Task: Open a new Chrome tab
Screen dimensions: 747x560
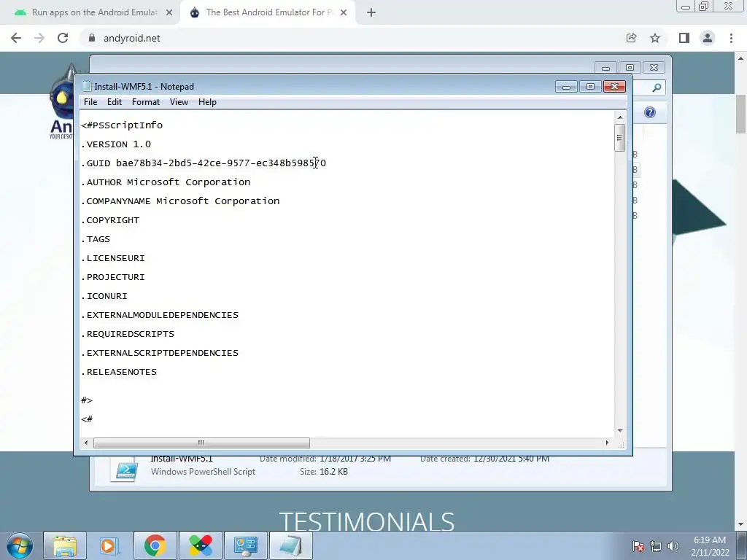Action: pos(371,12)
